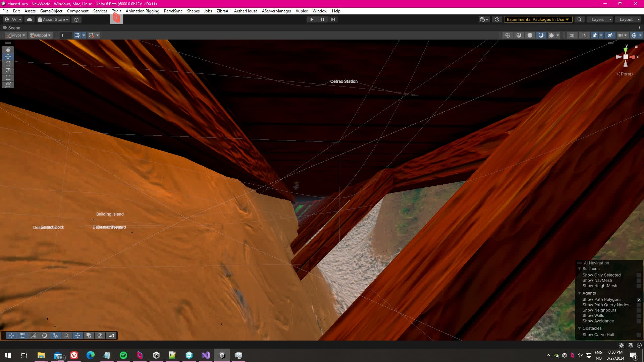
Task: Click the grid snap value field
Action: pyautogui.click(x=65, y=35)
